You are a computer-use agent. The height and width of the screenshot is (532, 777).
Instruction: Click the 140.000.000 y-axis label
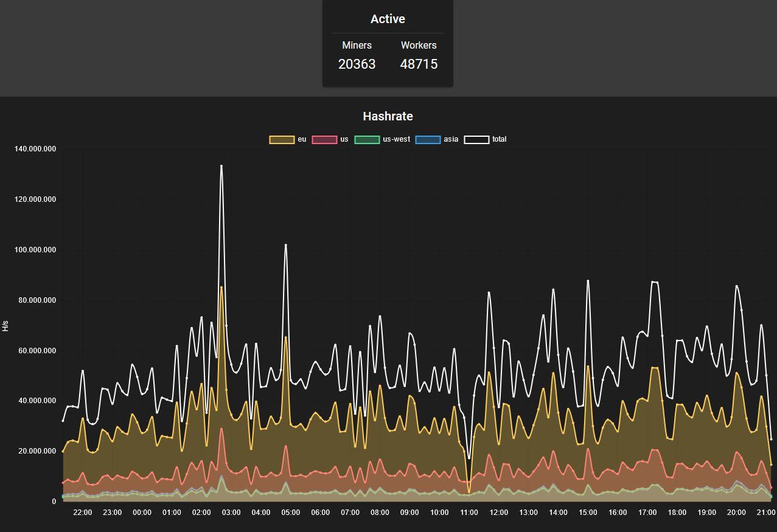(x=35, y=149)
